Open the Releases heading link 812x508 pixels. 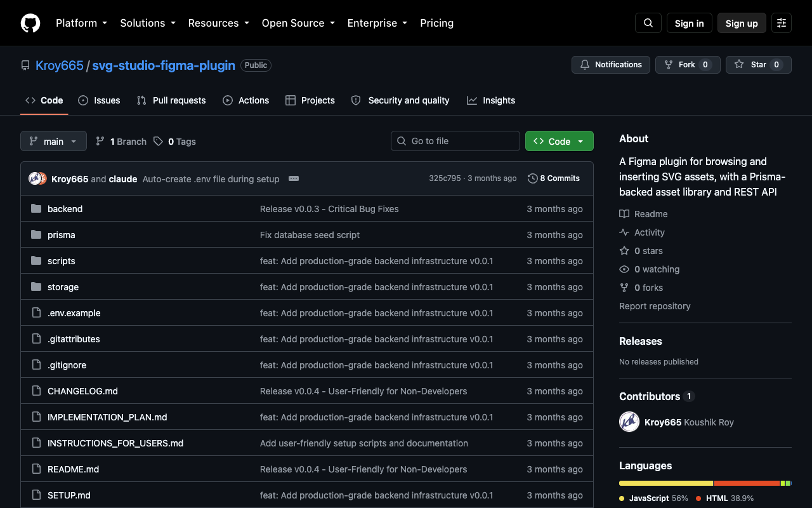[641, 341]
